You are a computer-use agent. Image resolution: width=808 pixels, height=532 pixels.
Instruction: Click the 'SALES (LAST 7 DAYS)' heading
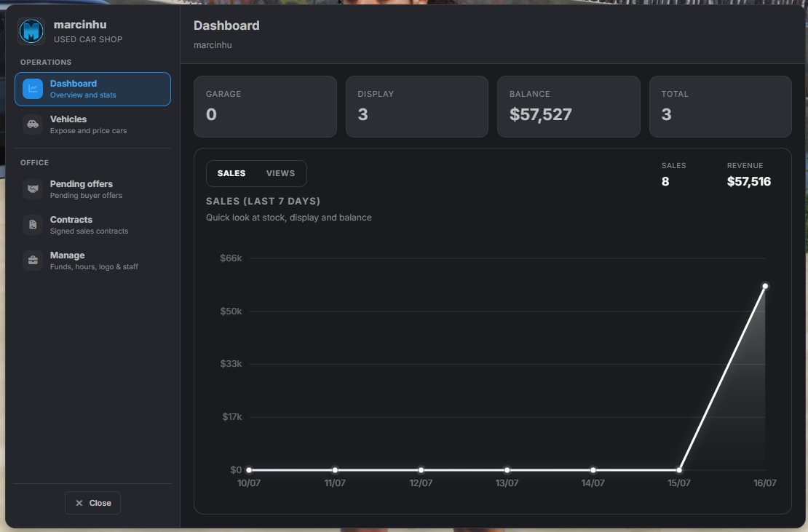pyautogui.click(x=263, y=202)
